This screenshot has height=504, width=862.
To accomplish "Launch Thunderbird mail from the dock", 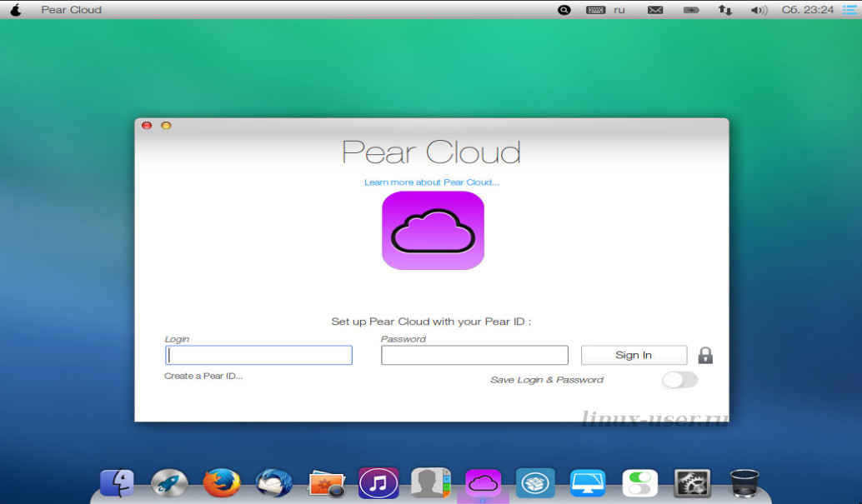I will click(273, 483).
